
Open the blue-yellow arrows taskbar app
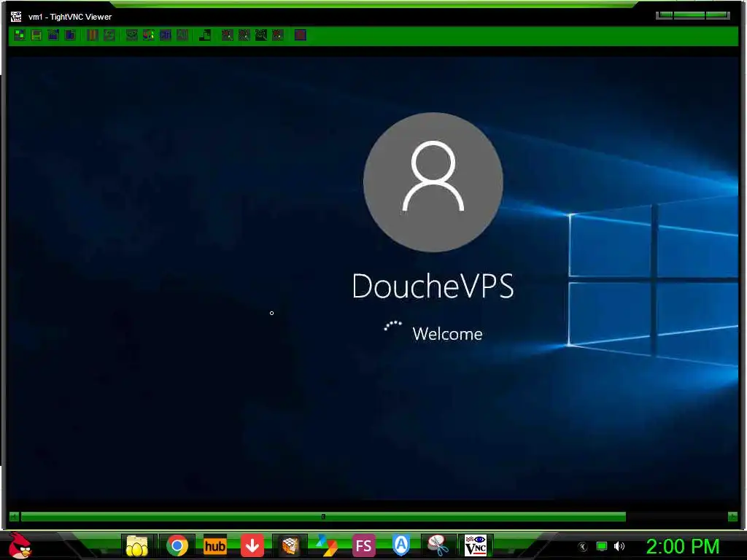[326, 545]
